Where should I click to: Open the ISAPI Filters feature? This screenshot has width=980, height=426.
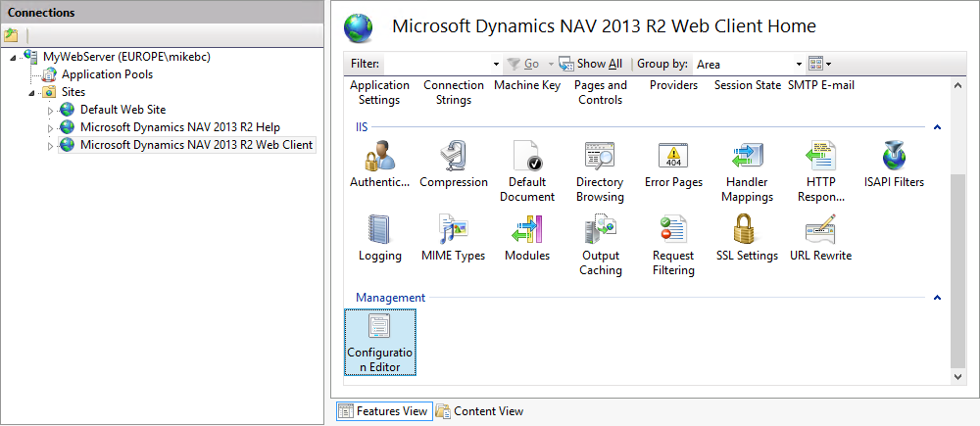893,157
